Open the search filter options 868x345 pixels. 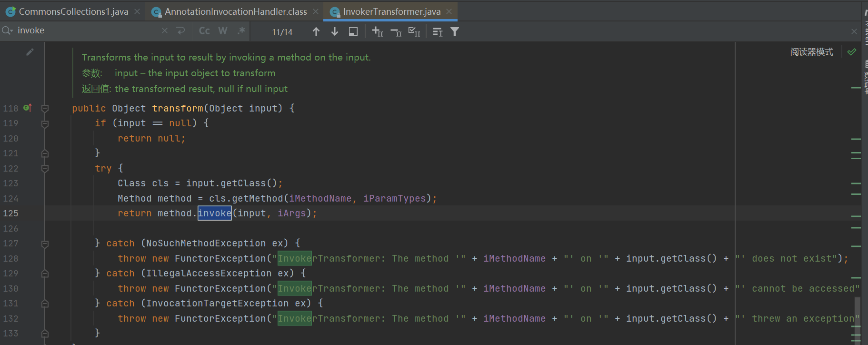tap(455, 31)
